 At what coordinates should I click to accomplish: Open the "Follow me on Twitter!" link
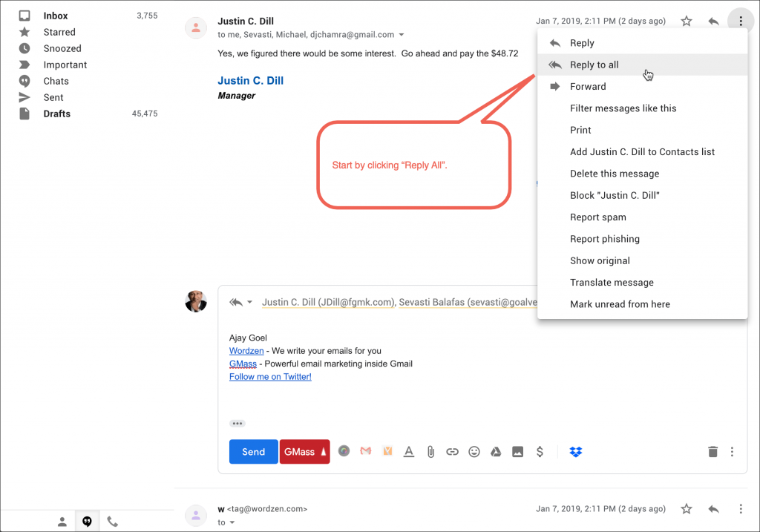point(270,376)
